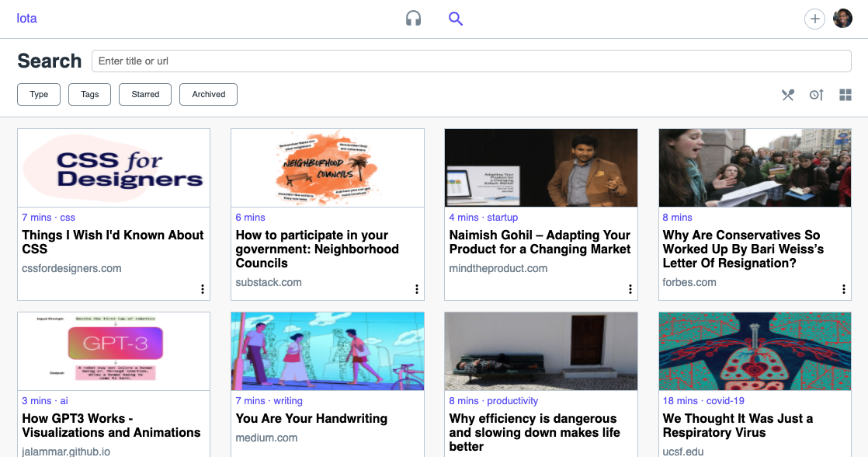Go to home via the Iota logo
Viewport: 868px width, 457px height.
point(26,19)
